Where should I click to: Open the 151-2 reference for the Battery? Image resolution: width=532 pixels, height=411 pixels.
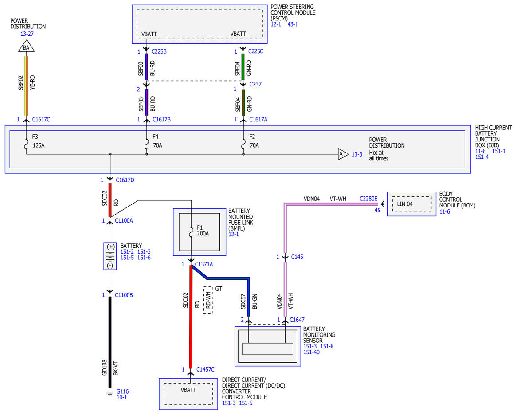tap(127, 252)
